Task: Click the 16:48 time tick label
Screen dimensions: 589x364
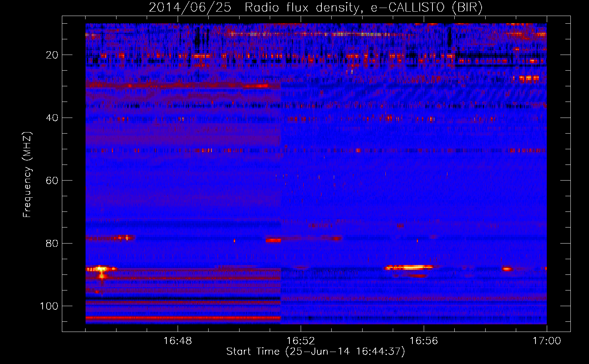Action: tap(178, 341)
